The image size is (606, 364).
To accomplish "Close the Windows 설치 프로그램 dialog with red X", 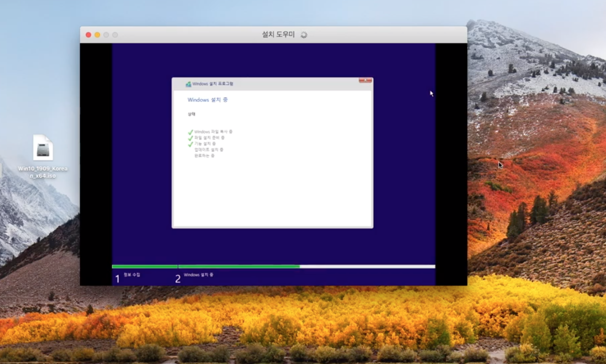I will 365,80.
